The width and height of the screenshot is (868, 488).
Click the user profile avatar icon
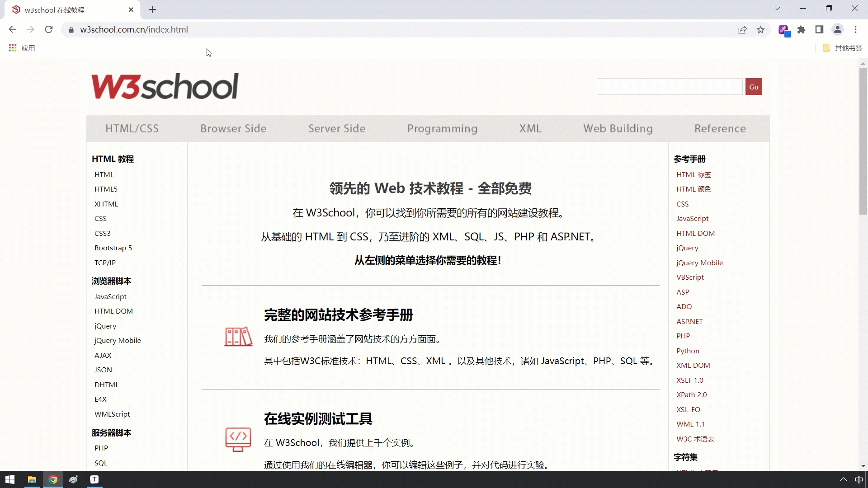click(x=837, y=29)
